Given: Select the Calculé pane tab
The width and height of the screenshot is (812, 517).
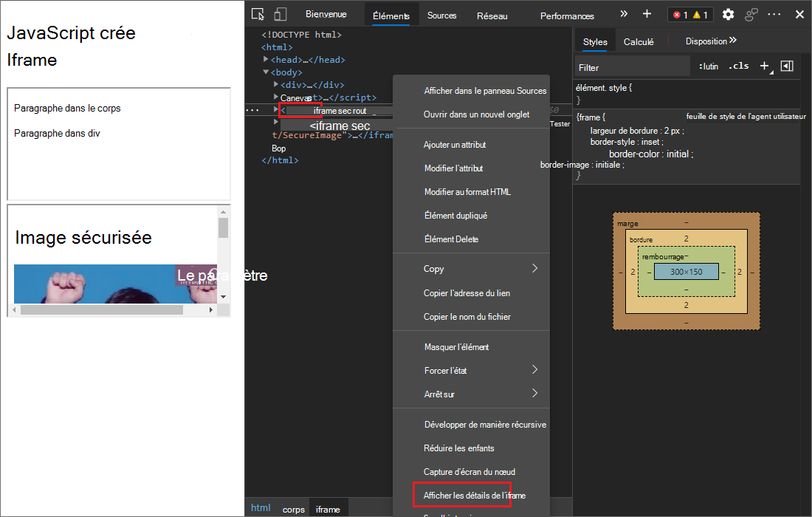Looking at the screenshot, I should coord(639,41).
